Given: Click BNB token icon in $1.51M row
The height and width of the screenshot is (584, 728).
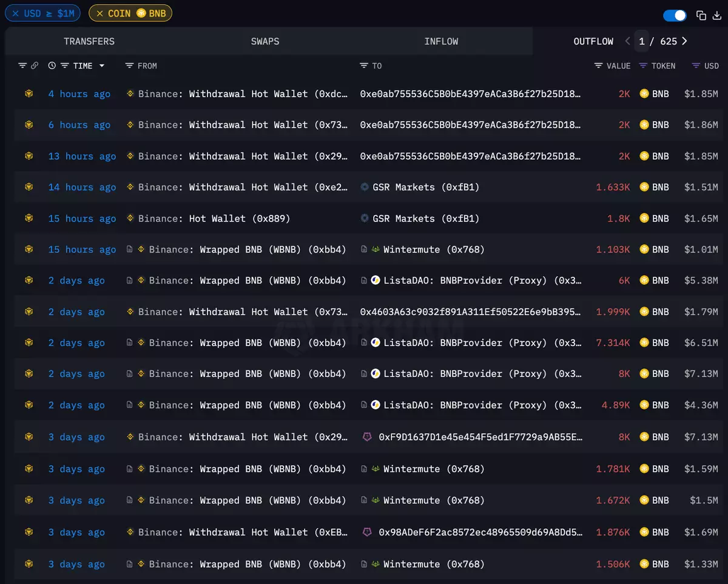Looking at the screenshot, I should [x=644, y=187].
